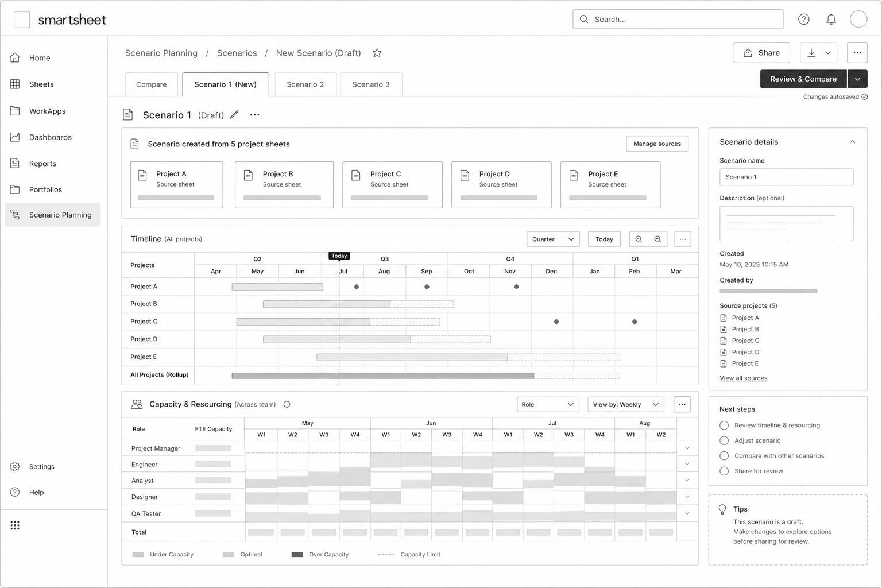Click Capacity & Resourcing info icon
Screen dimensions: 882x588
pyautogui.click(x=287, y=404)
